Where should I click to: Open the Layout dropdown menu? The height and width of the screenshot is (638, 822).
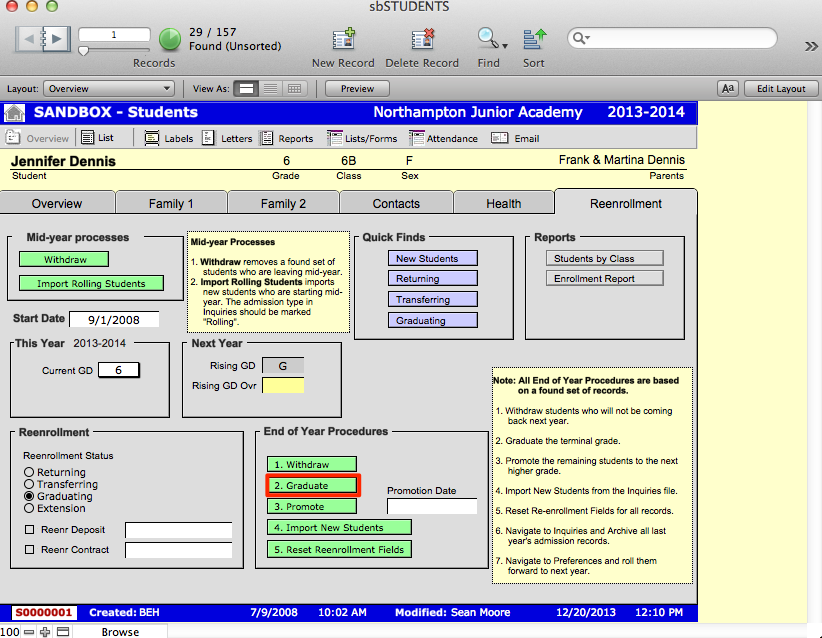[109, 89]
